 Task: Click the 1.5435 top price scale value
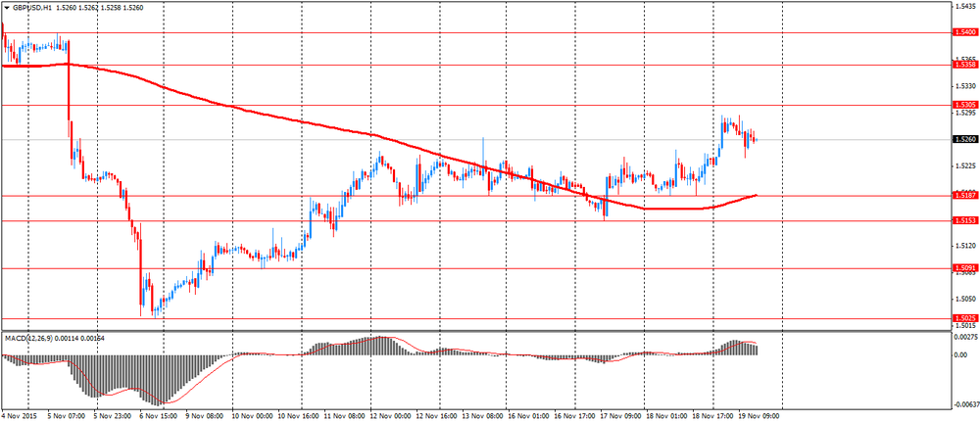point(964,7)
